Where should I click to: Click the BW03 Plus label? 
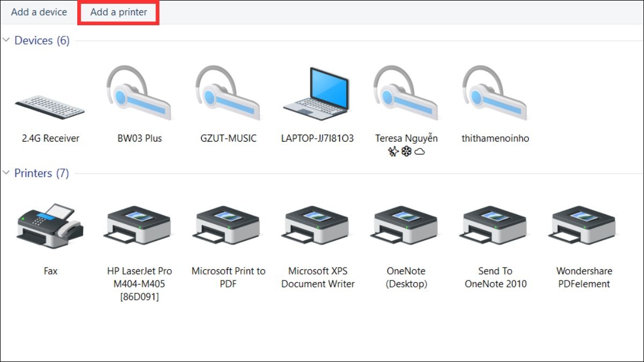coord(140,138)
